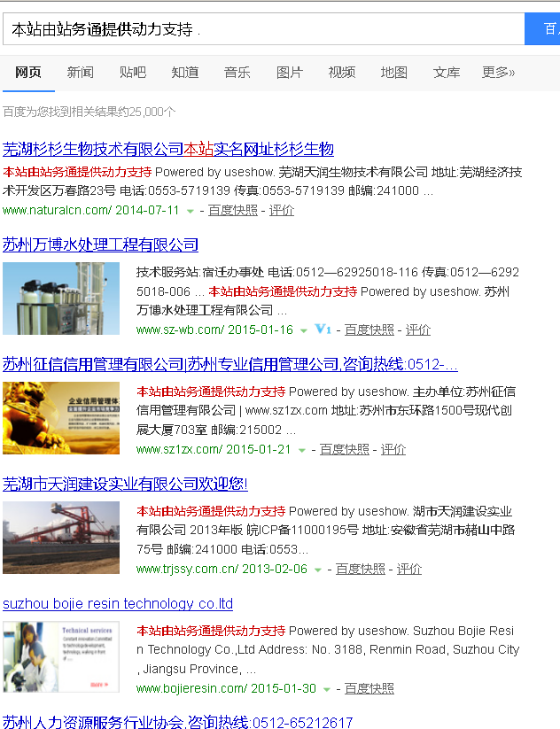This screenshot has height=729, width=560.
Task: Open 芜湖杉杉生物技术有限公司 result title
Action: click(x=167, y=149)
